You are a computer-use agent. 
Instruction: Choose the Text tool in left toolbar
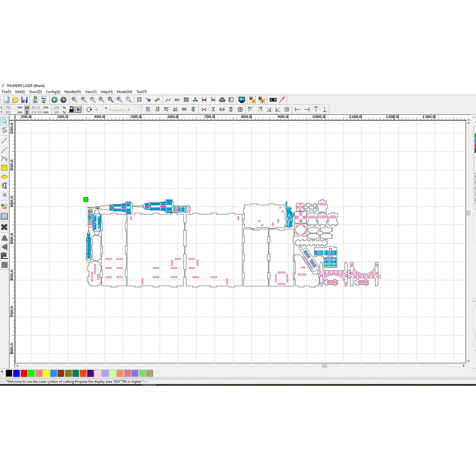[4, 186]
